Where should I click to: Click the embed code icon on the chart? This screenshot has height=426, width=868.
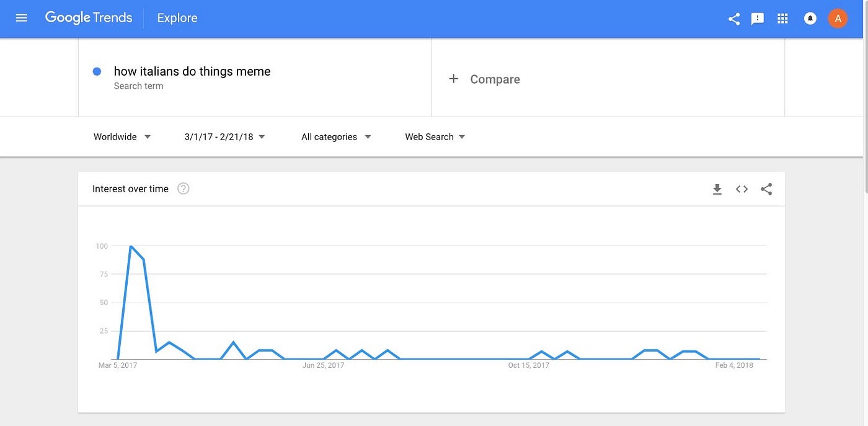742,189
